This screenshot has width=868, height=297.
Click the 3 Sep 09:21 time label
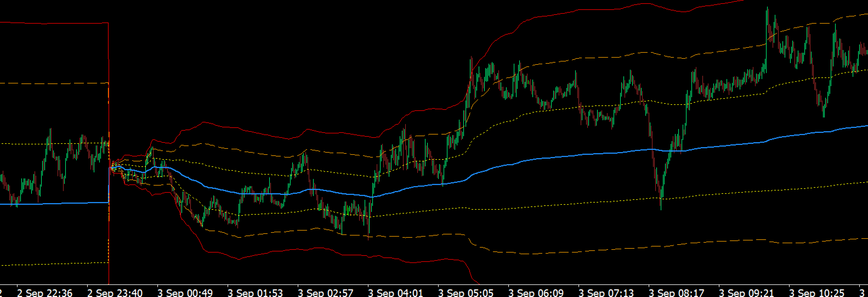pyautogui.click(x=746, y=293)
